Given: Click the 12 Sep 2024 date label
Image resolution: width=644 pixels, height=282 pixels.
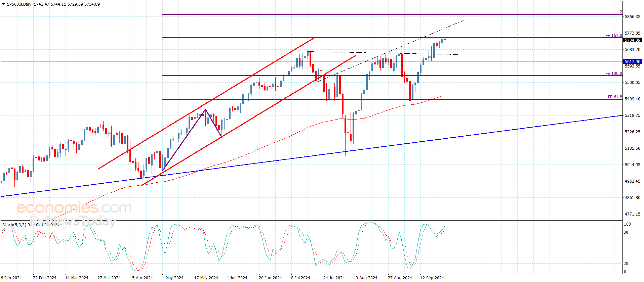Looking at the screenshot, I should point(432,278).
